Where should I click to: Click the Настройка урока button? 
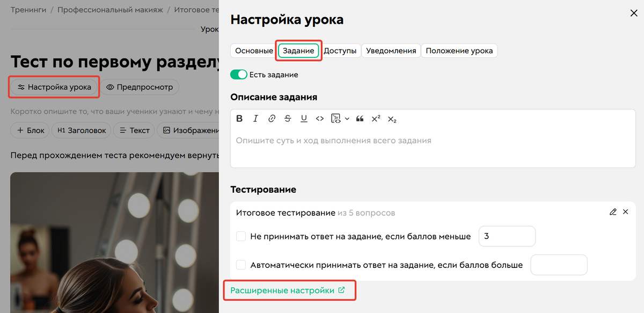click(54, 87)
